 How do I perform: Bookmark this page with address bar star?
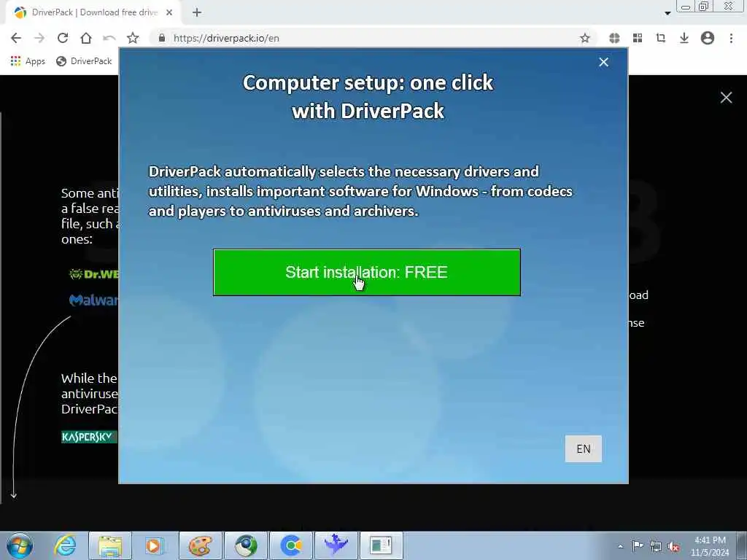pyautogui.click(x=584, y=38)
